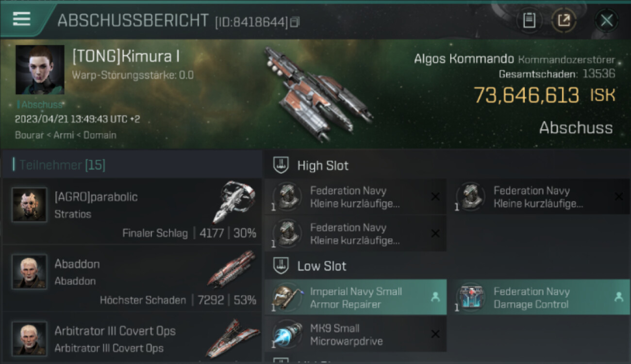Close the Abschussbericht window
This screenshot has height=364, width=631.
[607, 21]
